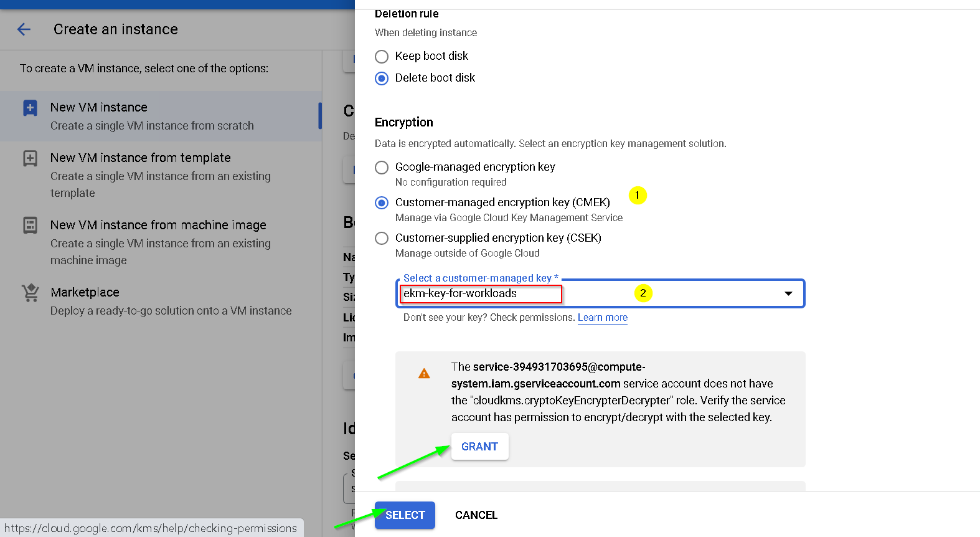Click 'Create a single VM instance from scratch'

152,125
